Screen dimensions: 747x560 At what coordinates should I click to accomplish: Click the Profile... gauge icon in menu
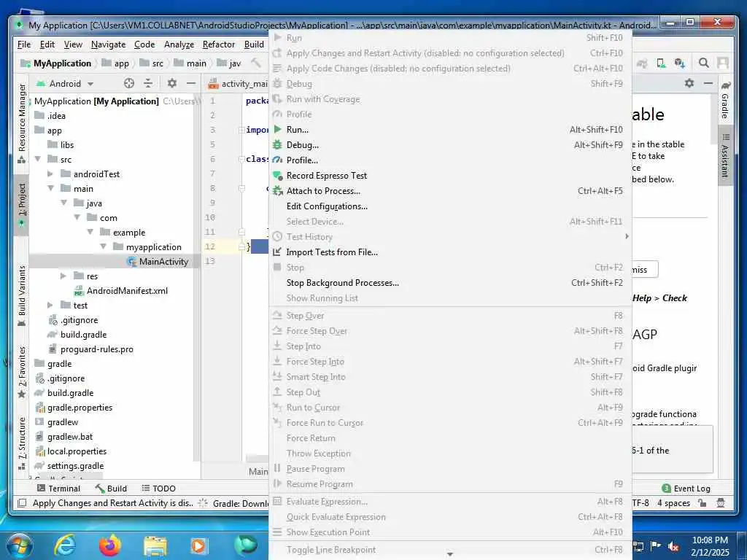tap(277, 160)
